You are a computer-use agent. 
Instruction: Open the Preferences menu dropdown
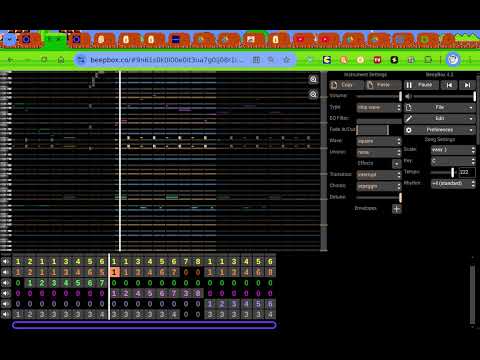click(x=439, y=130)
